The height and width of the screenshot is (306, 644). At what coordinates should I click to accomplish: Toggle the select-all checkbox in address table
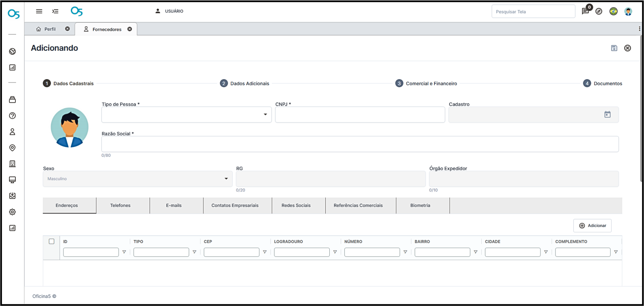[51, 241]
